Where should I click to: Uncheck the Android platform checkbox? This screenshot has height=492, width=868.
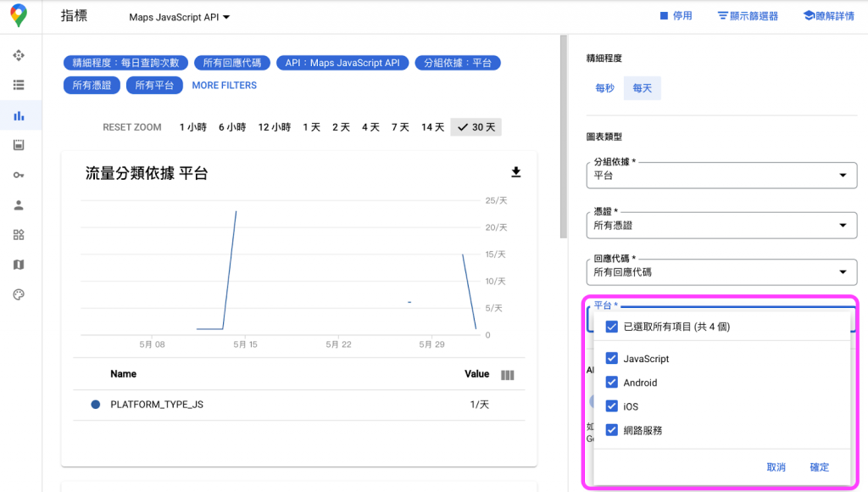[612, 383]
